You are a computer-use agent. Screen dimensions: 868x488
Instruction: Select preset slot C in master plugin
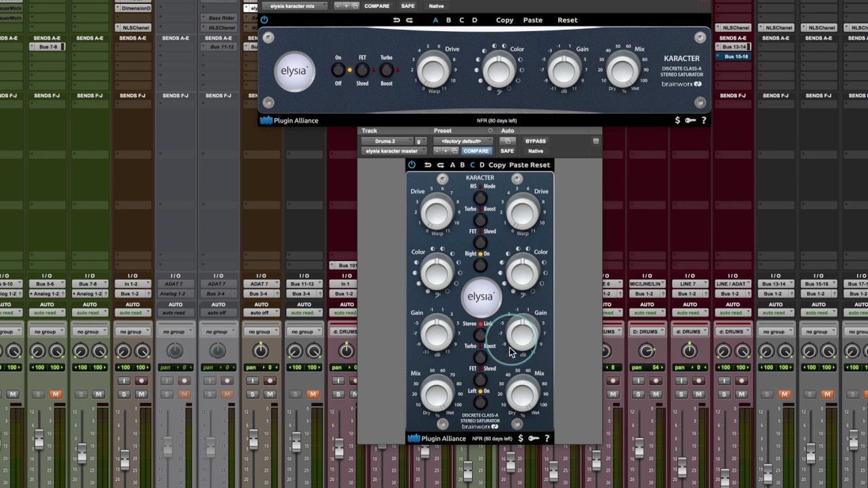click(x=473, y=165)
